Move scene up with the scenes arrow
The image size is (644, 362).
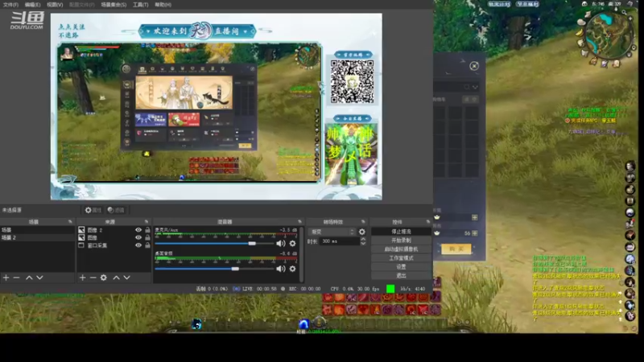29,278
